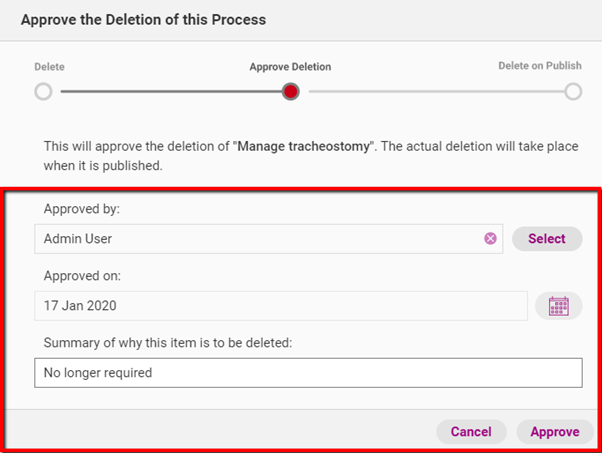Click the Delete on Publish step circle

(573, 92)
